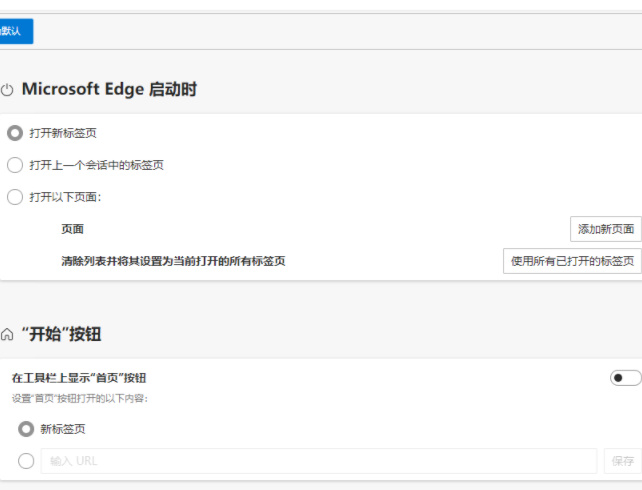Click the Microsoft Edge 启动时 heading
This screenshot has height=490, width=642.
click(109, 89)
